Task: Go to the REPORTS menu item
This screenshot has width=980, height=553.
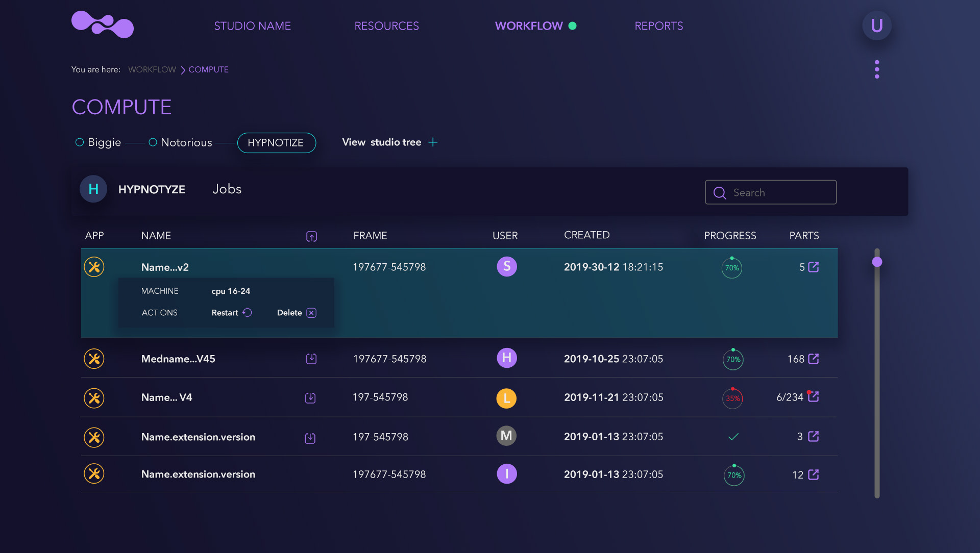Action: (x=658, y=26)
